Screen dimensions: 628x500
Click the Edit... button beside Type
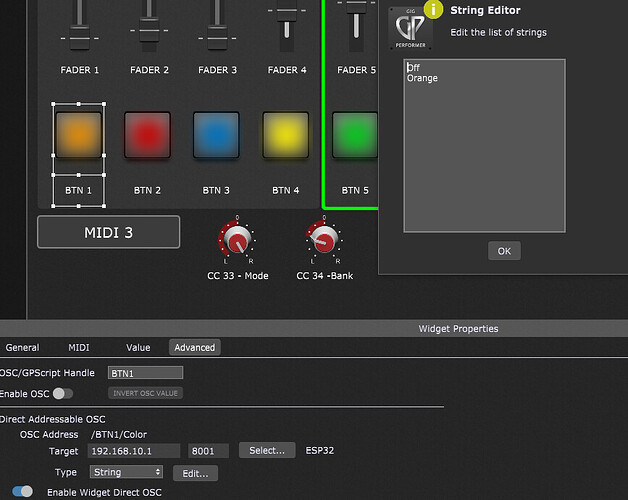tap(195, 474)
